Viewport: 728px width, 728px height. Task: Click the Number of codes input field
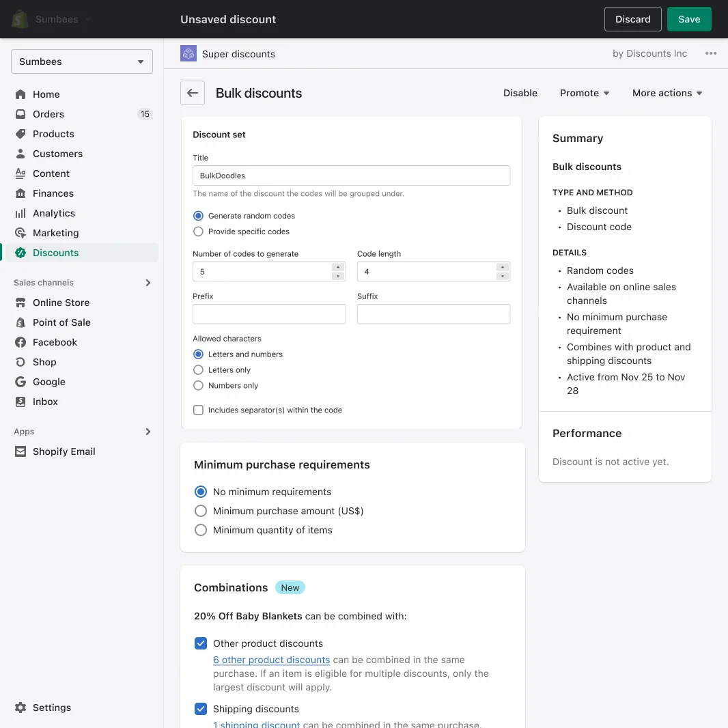[269, 272]
